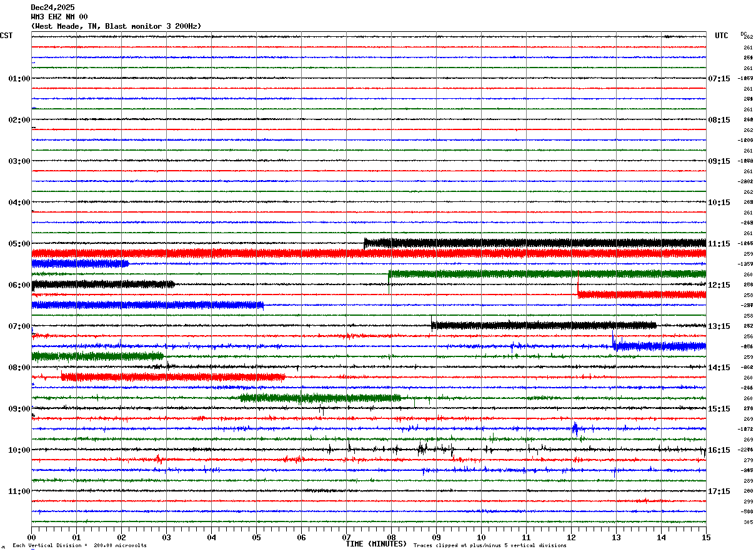Click the 16:15 UTC time label
The width and height of the screenshot is (756, 554).
(x=719, y=450)
